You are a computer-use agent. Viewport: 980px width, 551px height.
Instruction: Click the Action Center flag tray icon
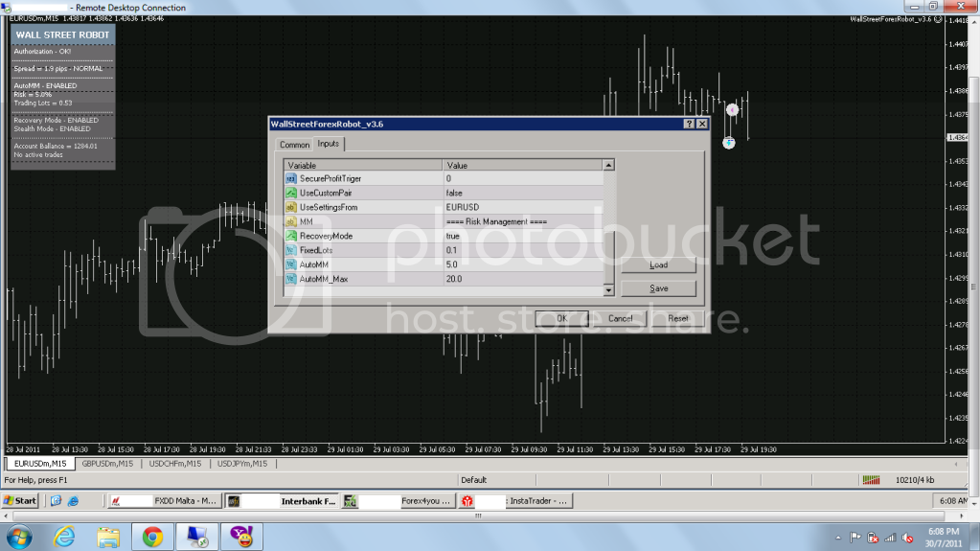click(855, 538)
